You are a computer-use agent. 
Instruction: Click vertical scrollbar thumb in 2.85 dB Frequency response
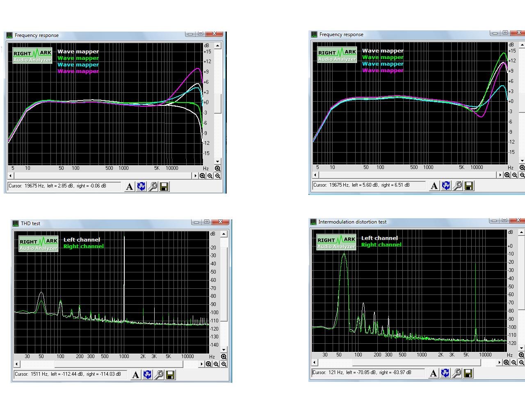tap(218, 104)
